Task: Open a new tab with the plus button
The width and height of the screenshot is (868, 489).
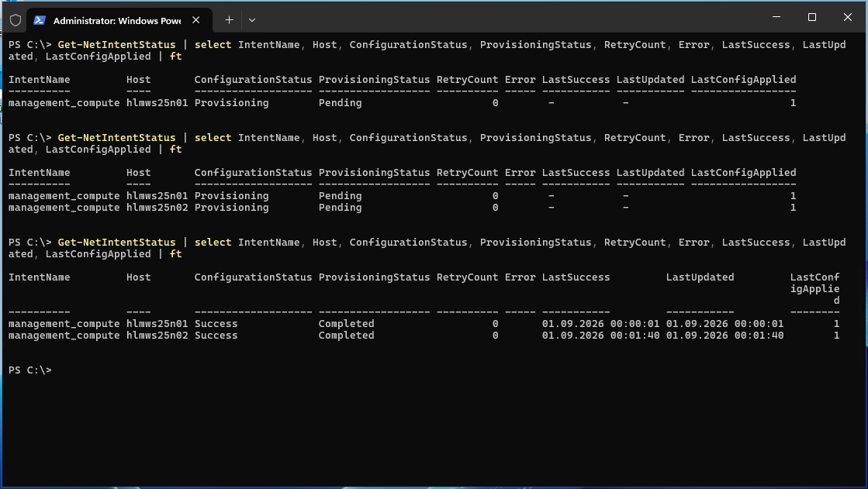Action: click(229, 19)
